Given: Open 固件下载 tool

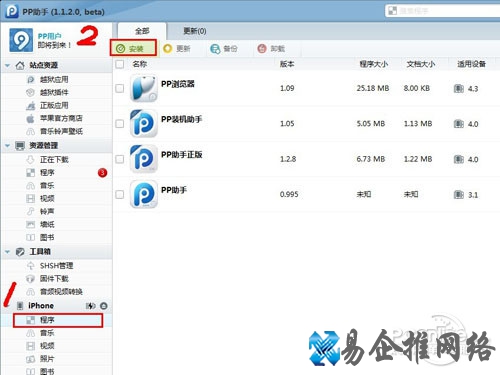Looking at the screenshot, I should tap(54, 279).
